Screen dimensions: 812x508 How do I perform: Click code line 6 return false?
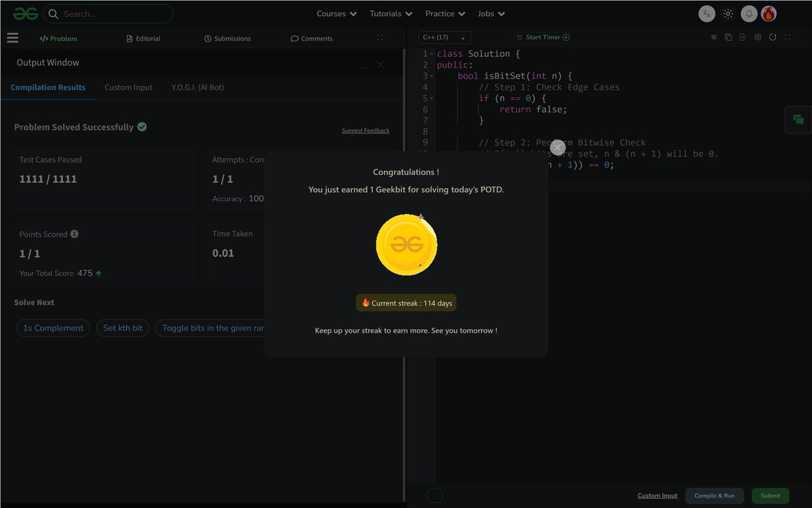click(533, 109)
